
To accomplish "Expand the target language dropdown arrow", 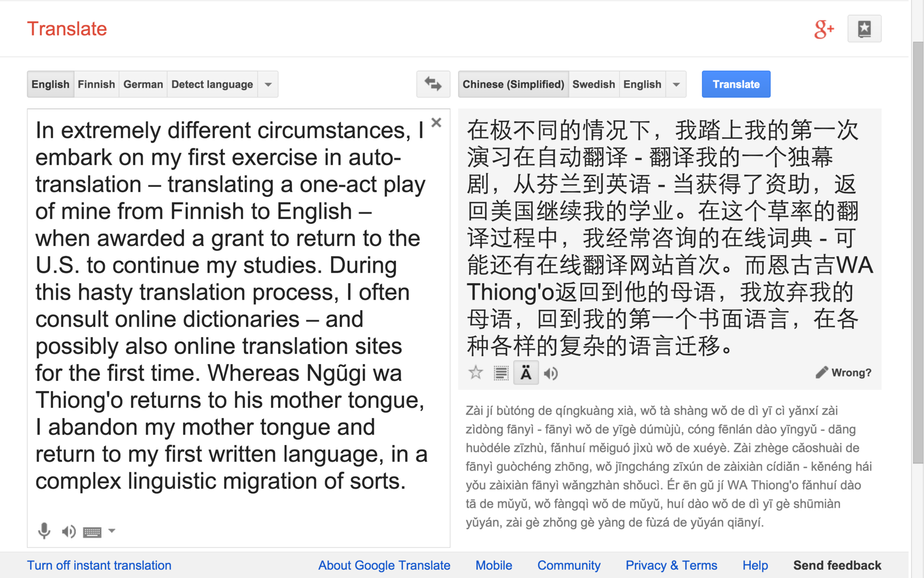I will [676, 84].
